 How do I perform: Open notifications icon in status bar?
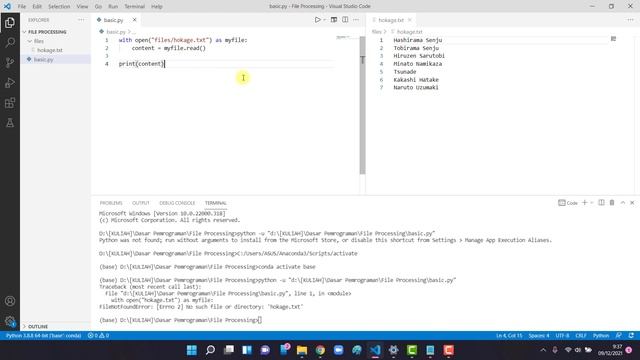point(631,336)
